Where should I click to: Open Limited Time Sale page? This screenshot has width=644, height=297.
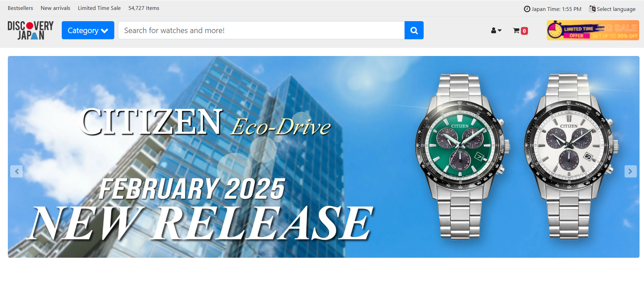click(99, 8)
